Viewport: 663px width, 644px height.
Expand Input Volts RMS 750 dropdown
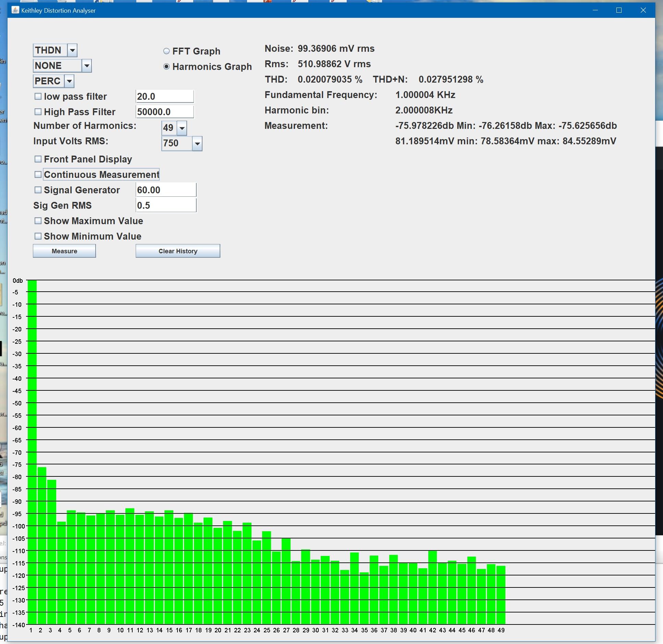(x=197, y=144)
